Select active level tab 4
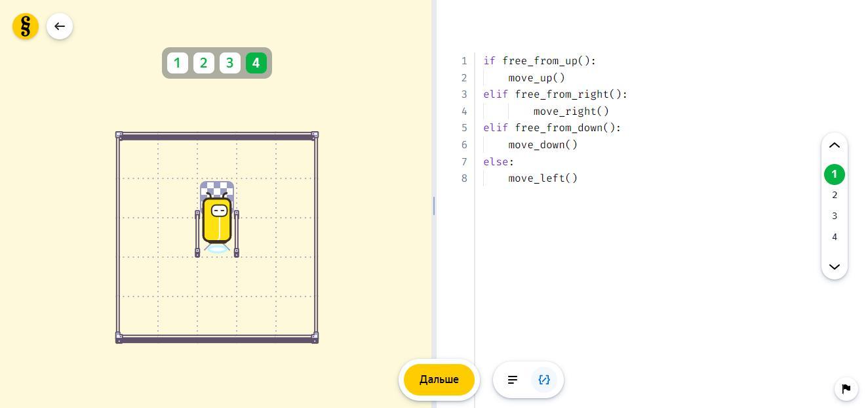 click(256, 63)
